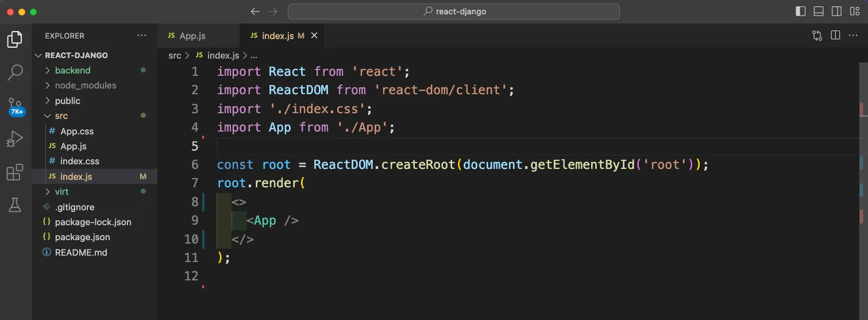The image size is (868, 320).
Task: Open the Search view in activity bar
Action: [15, 72]
